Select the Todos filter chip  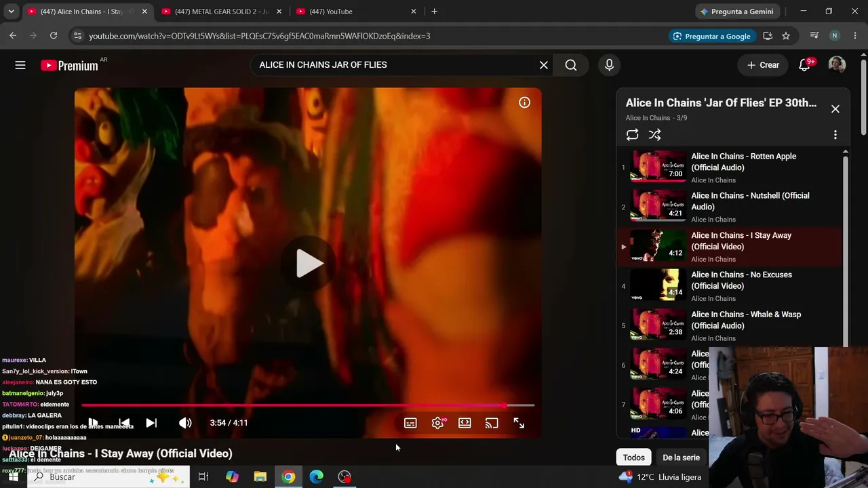coord(634,457)
